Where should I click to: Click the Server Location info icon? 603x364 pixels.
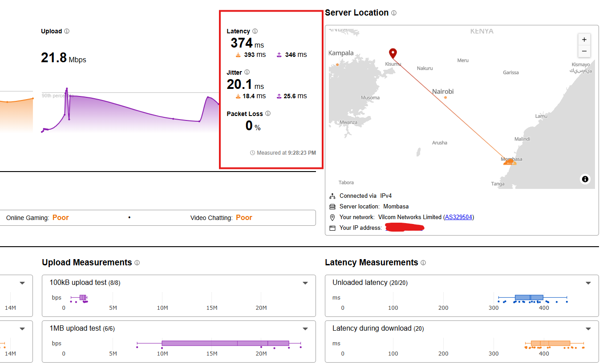(x=394, y=13)
